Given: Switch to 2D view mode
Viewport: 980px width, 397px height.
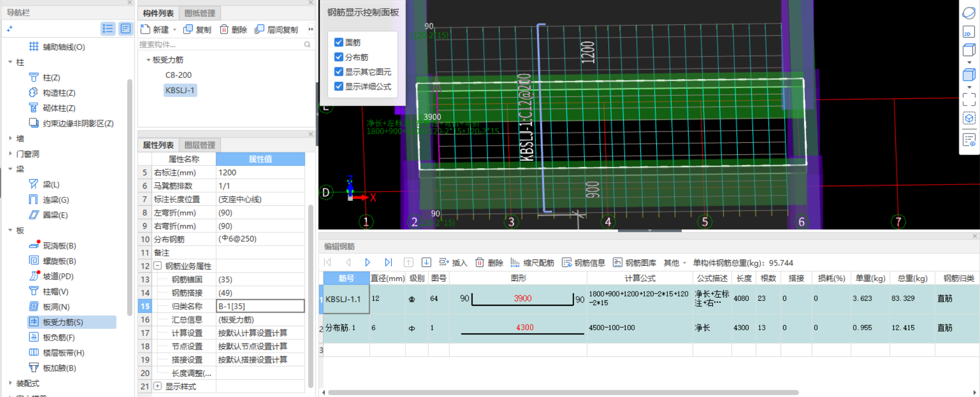Looking at the screenshot, I should pos(969,32).
